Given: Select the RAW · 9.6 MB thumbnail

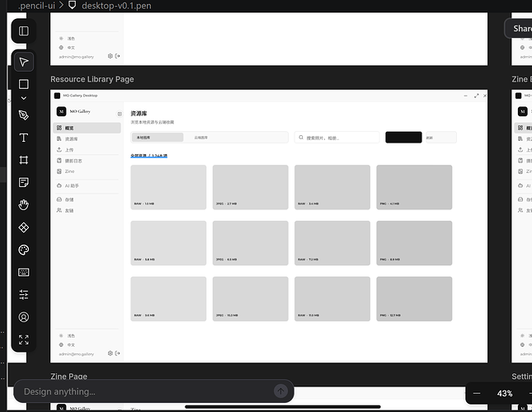Looking at the screenshot, I should point(168,299).
